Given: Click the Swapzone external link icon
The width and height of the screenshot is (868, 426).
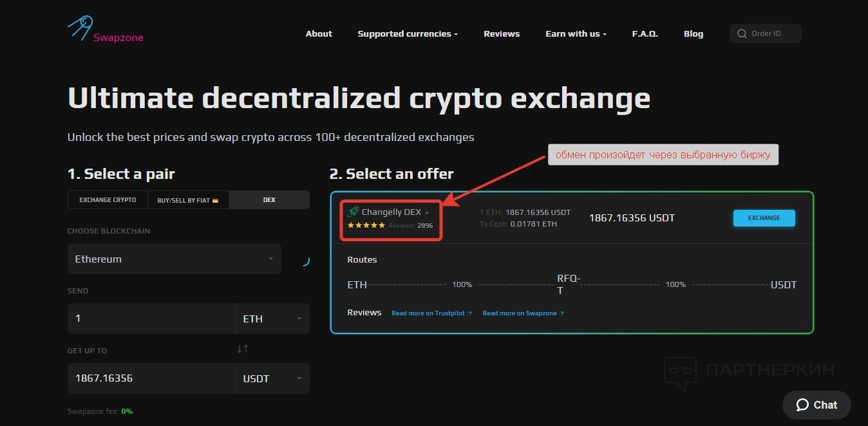Looking at the screenshot, I should (561, 313).
